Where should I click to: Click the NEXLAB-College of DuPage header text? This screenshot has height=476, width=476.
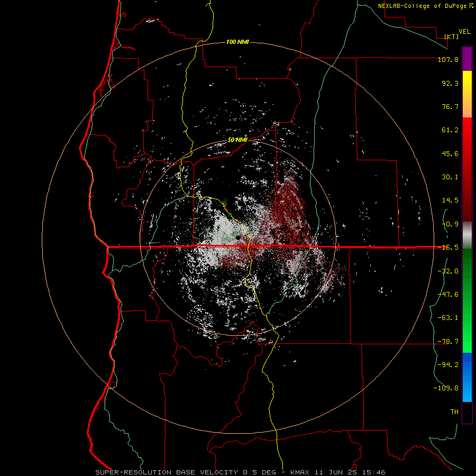[x=425, y=6]
